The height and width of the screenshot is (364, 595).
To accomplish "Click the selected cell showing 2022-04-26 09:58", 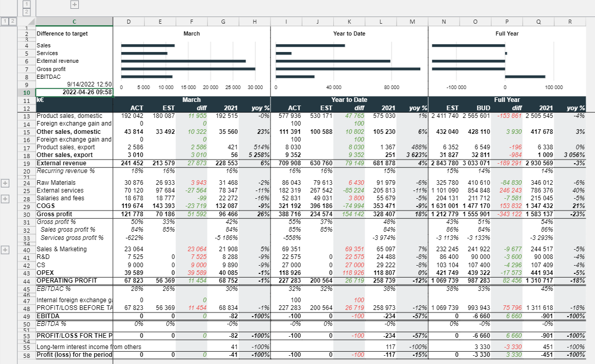I will tap(74, 92).
